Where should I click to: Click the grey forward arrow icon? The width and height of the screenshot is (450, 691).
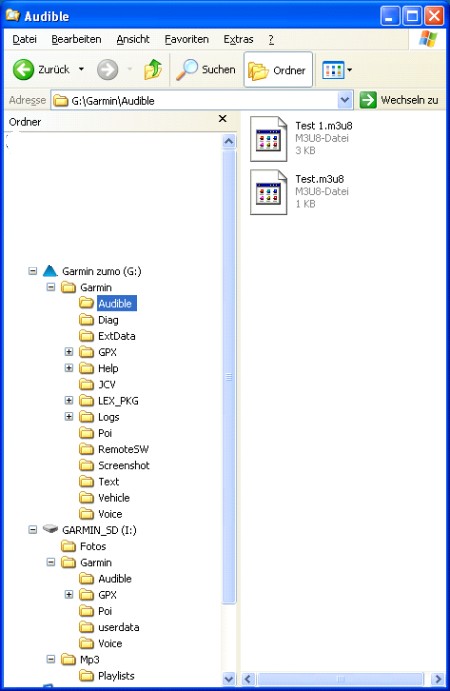coord(108,70)
